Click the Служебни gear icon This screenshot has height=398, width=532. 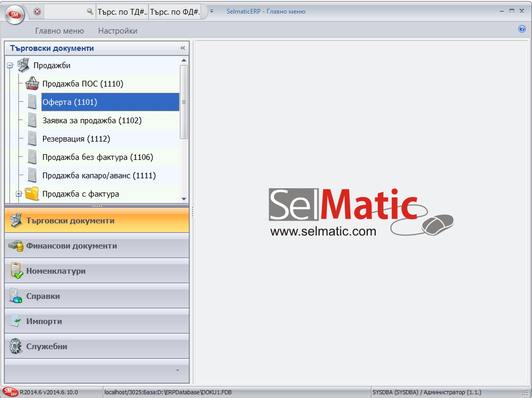click(x=15, y=346)
